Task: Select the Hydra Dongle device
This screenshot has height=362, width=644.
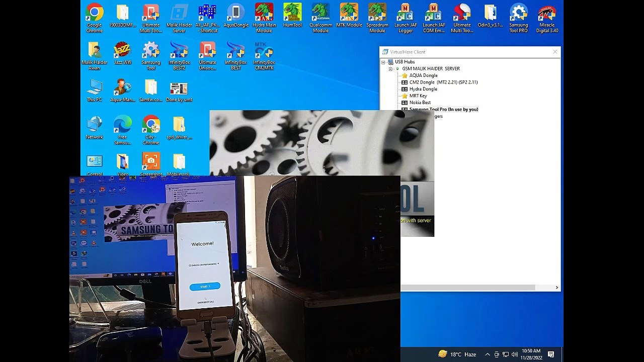Action: tap(423, 89)
